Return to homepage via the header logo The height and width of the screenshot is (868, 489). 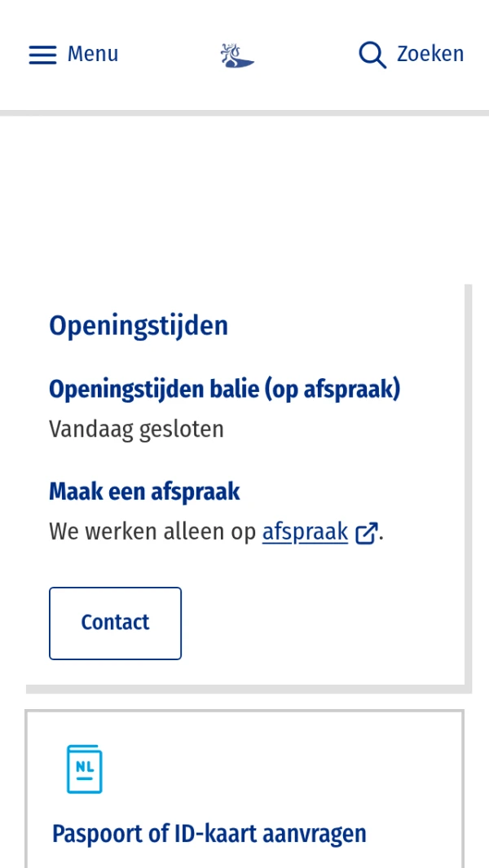pyautogui.click(x=236, y=55)
